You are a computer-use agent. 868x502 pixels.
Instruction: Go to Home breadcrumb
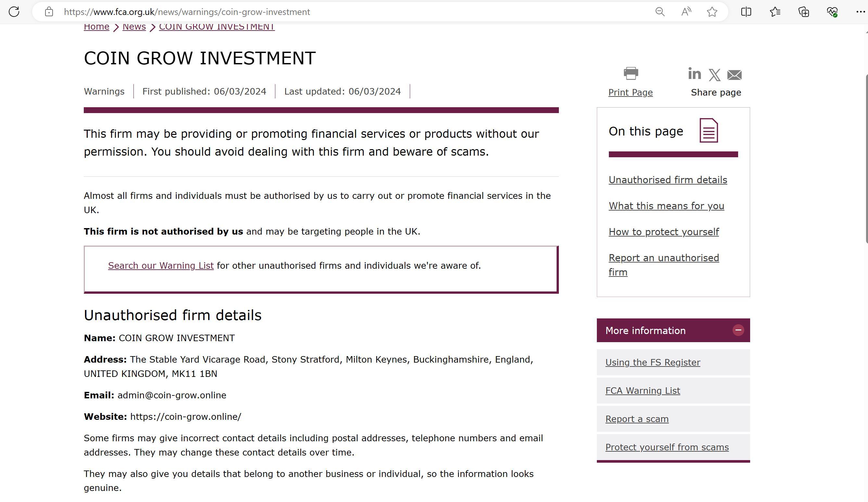[96, 27]
